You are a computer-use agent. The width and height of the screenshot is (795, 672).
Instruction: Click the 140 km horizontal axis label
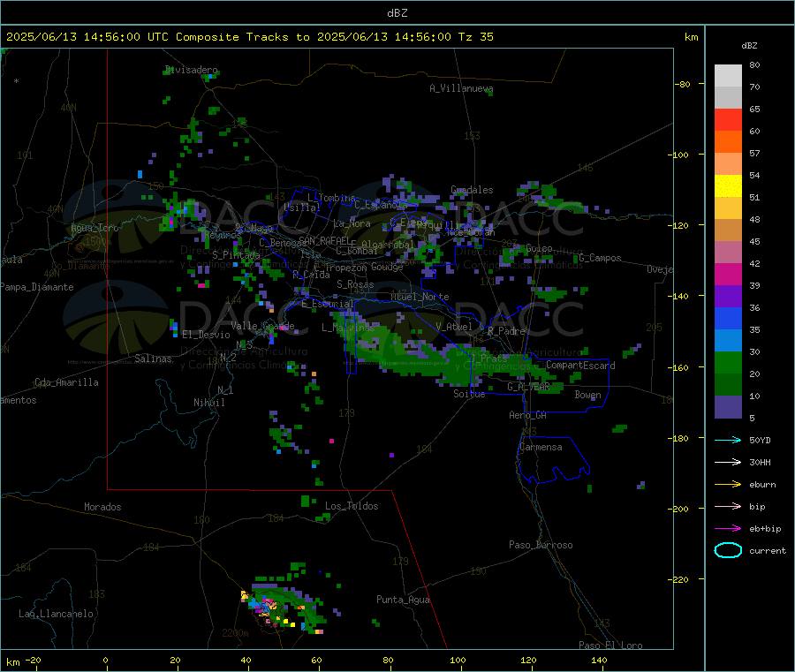[599, 660]
